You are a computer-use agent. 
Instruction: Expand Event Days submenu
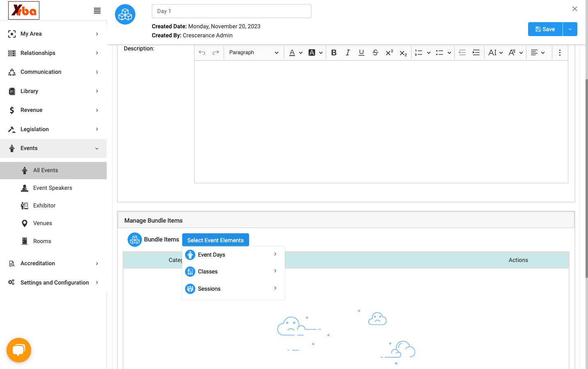[233, 255]
